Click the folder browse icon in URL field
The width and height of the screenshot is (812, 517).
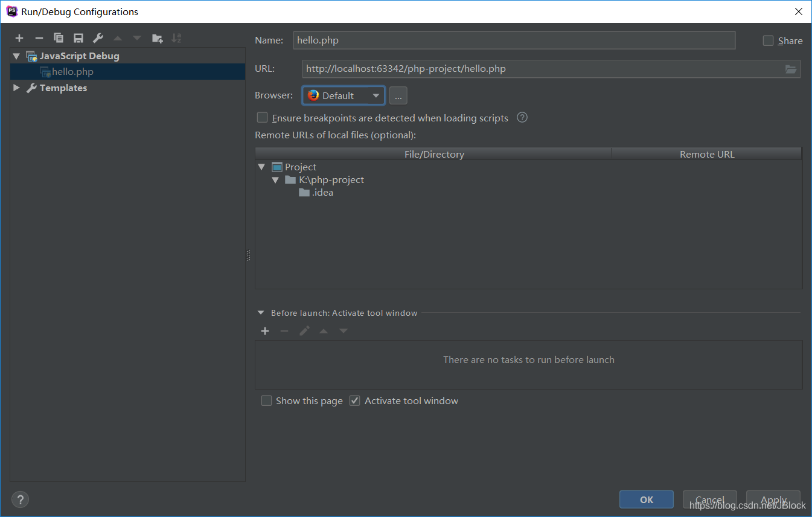click(791, 69)
